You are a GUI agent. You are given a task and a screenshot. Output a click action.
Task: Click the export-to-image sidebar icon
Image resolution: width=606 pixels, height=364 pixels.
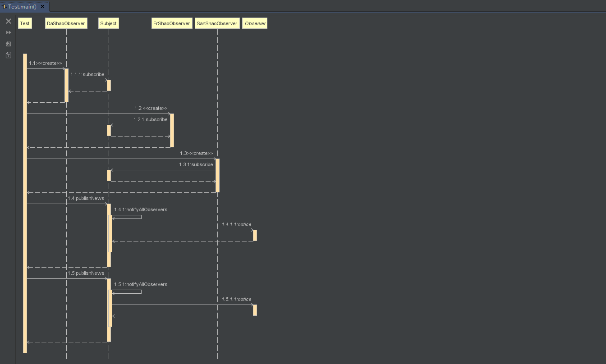(x=8, y=43)
